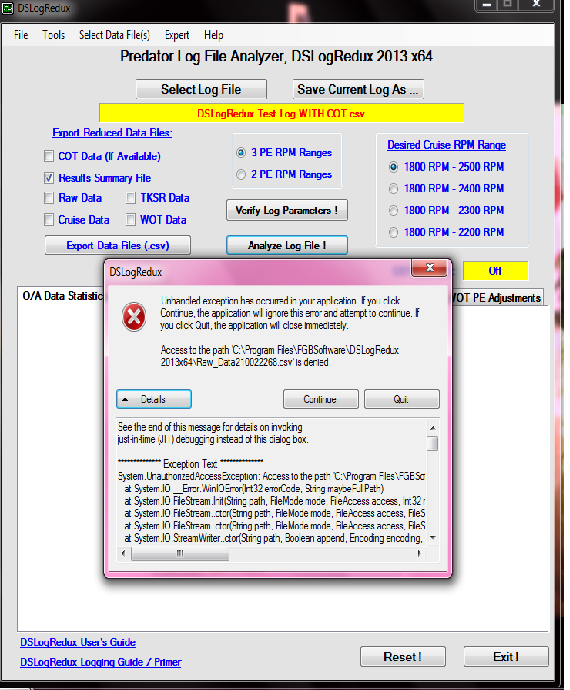The image size is (570, 690).
Task: Switch to O/A Data Statistics tab
Action: coord(62,296)
